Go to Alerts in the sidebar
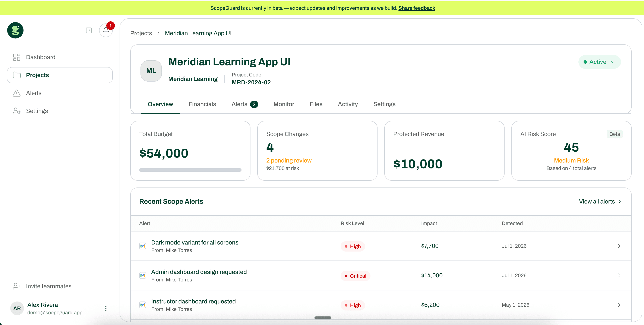 60,93
